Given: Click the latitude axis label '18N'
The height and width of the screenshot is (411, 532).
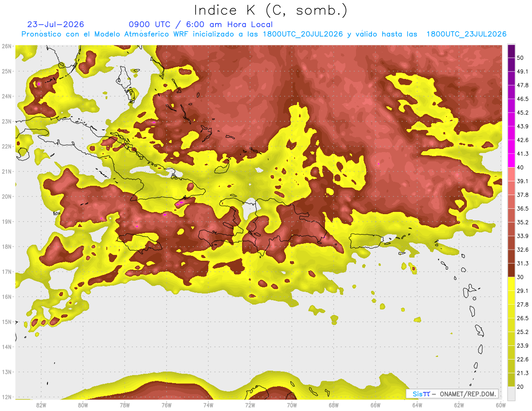Looking at the screenshot, I should pos(6,247).
